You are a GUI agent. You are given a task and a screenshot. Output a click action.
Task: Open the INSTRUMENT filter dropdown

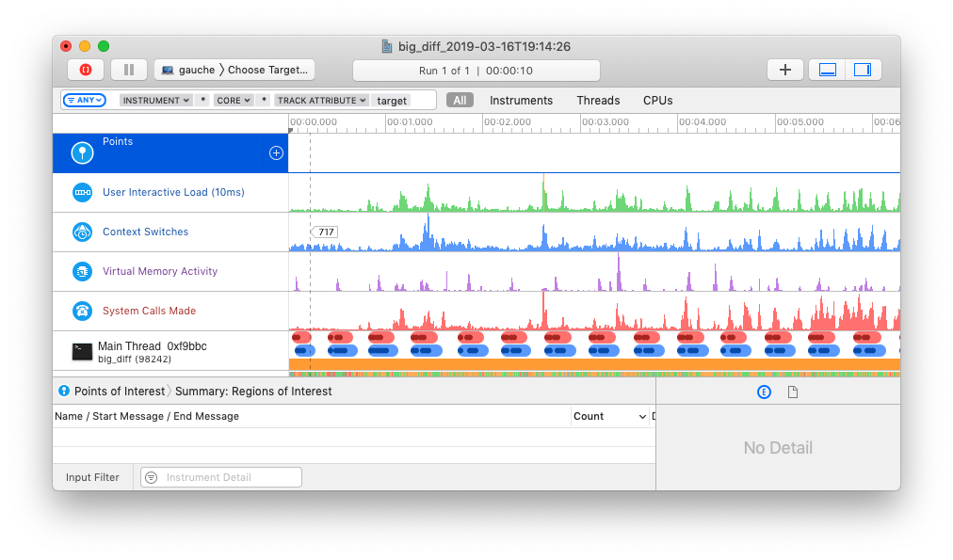[x=156, y=100]
